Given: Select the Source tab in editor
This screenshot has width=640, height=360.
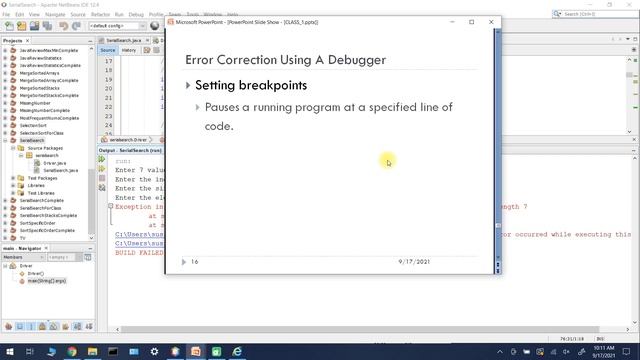Looking at the screenshot, I should point(108,50).
